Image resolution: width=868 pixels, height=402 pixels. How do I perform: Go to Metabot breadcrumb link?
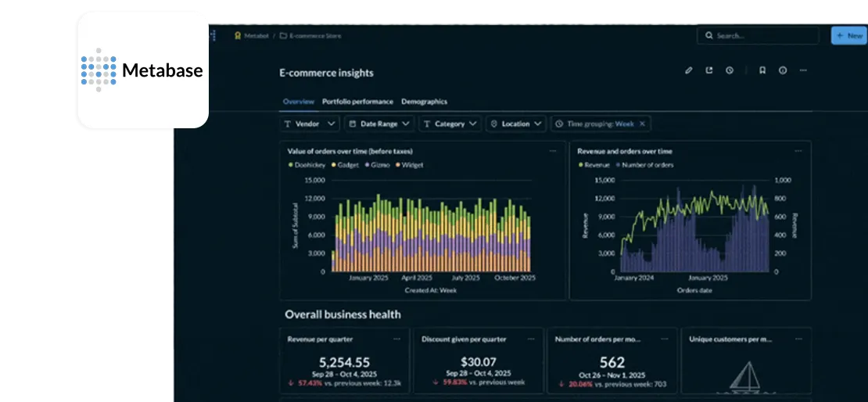[x=256, y=35]
